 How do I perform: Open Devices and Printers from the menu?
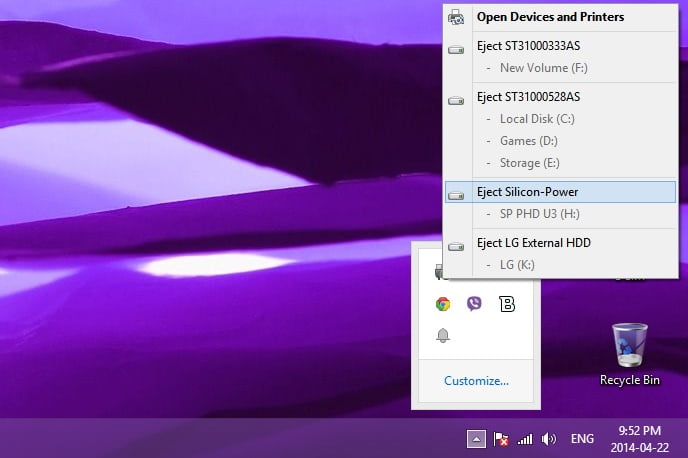tap(550, 17)
